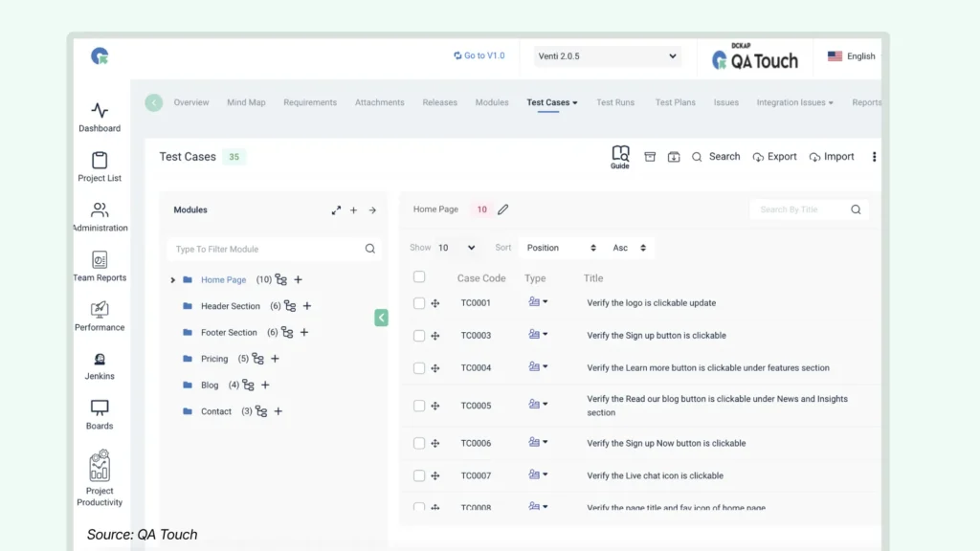Open Jenkins in sidebar

click(x=100, y=366)
